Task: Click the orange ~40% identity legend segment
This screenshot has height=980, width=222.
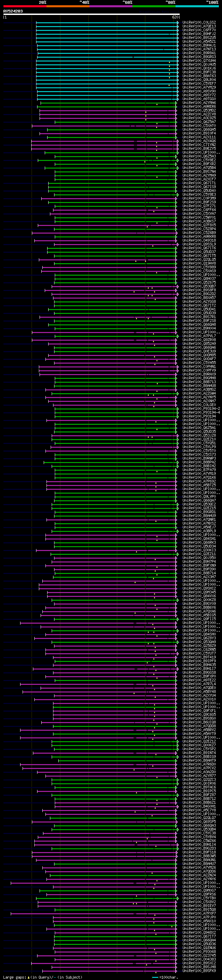Action: point(68,6)
